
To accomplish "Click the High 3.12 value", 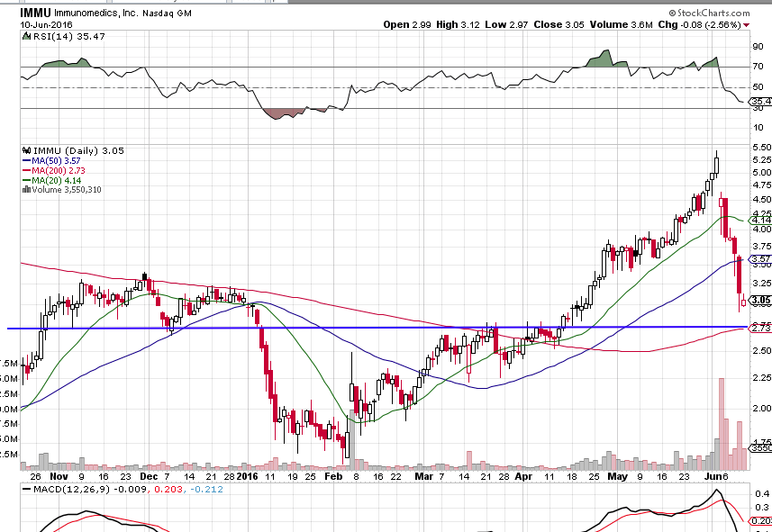I will 459,24.
